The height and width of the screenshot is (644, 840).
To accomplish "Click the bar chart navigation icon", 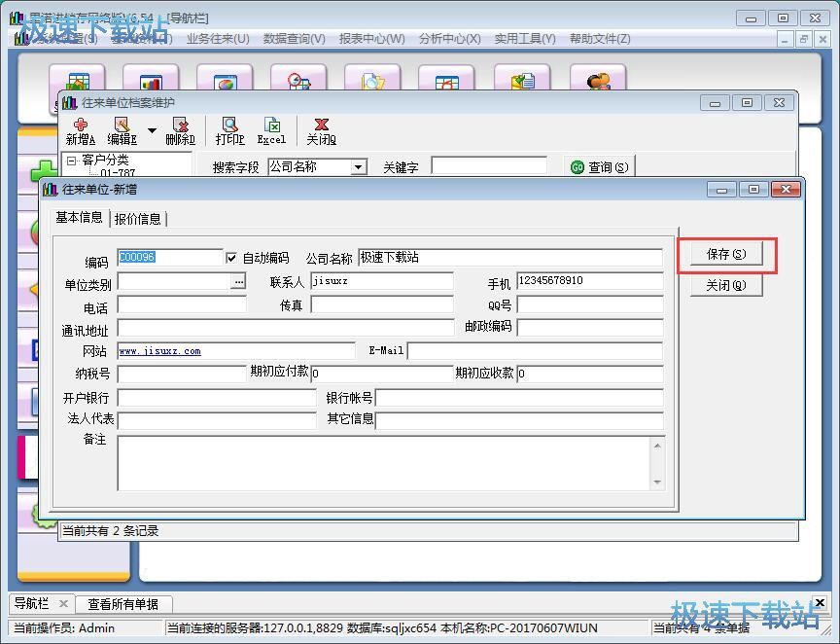I will pyautogui.click(x=151, y=79).
